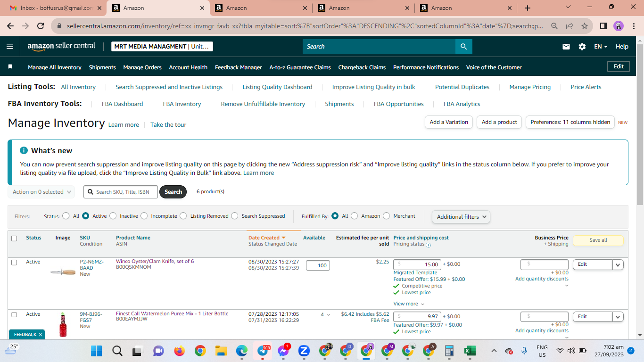
Task: Open the Take the tour link
Action: coord(168,125)
